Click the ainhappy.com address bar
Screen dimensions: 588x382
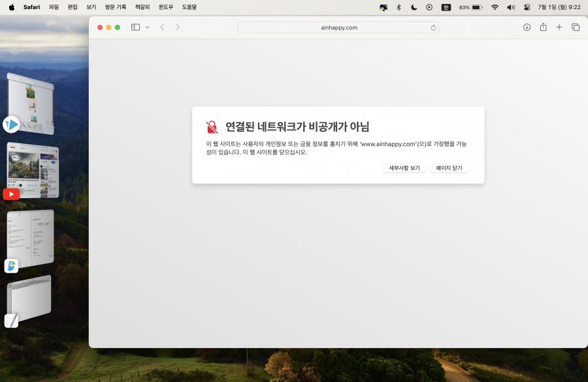[x=338, y=27]
